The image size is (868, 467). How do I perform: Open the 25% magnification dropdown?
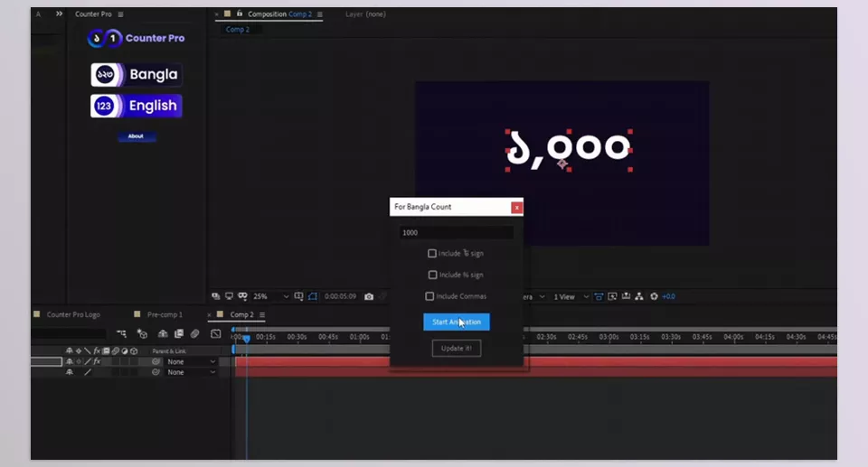pos(270,296)
